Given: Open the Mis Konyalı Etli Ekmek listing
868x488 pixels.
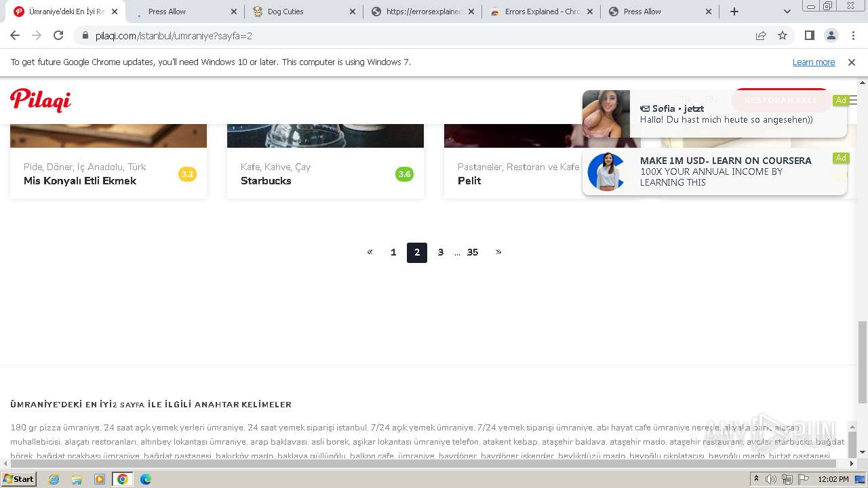Looking at the screenshot, I should [x=80, y=181].
